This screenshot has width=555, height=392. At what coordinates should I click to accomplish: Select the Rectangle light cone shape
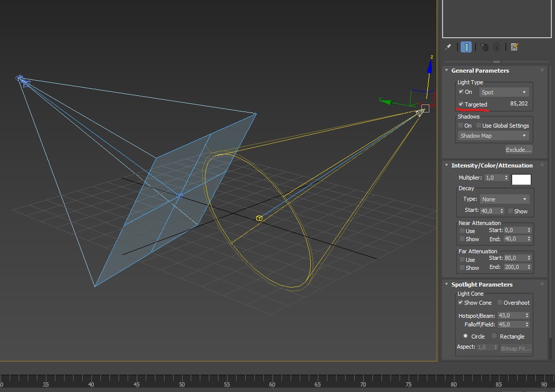[494, 336]
